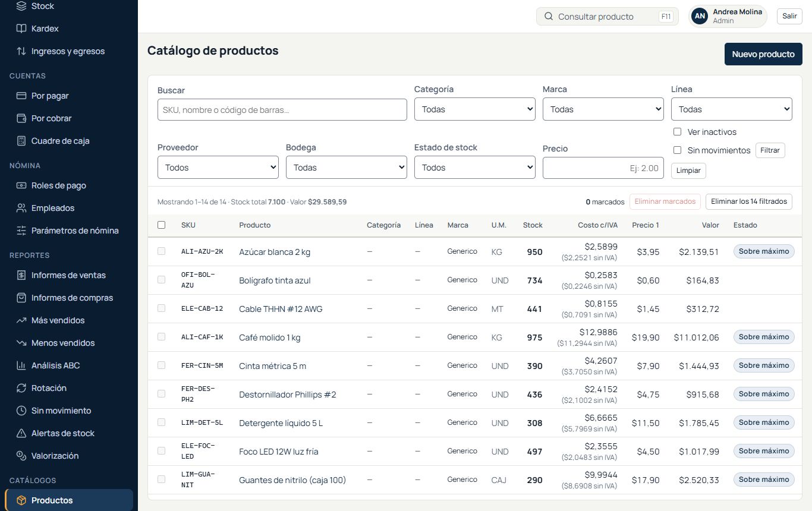Click the Rotación refresh icon

tap(21, 388)
